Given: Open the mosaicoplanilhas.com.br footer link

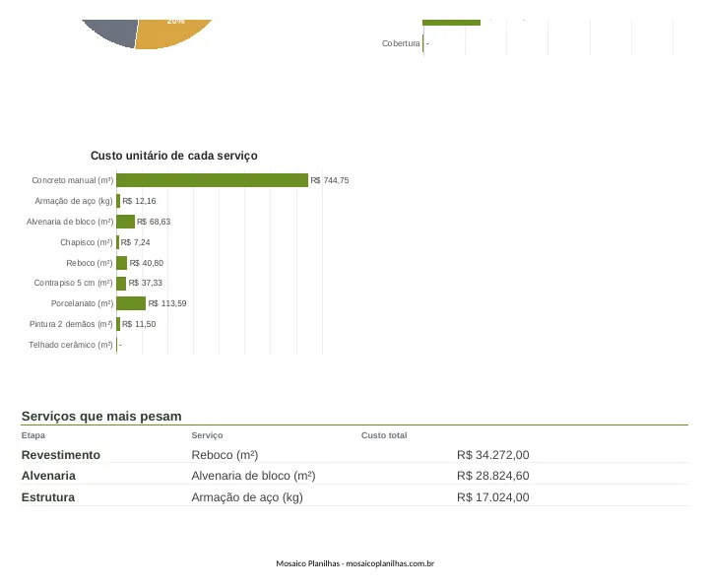Looking at the screenshot, I should 390,563.
